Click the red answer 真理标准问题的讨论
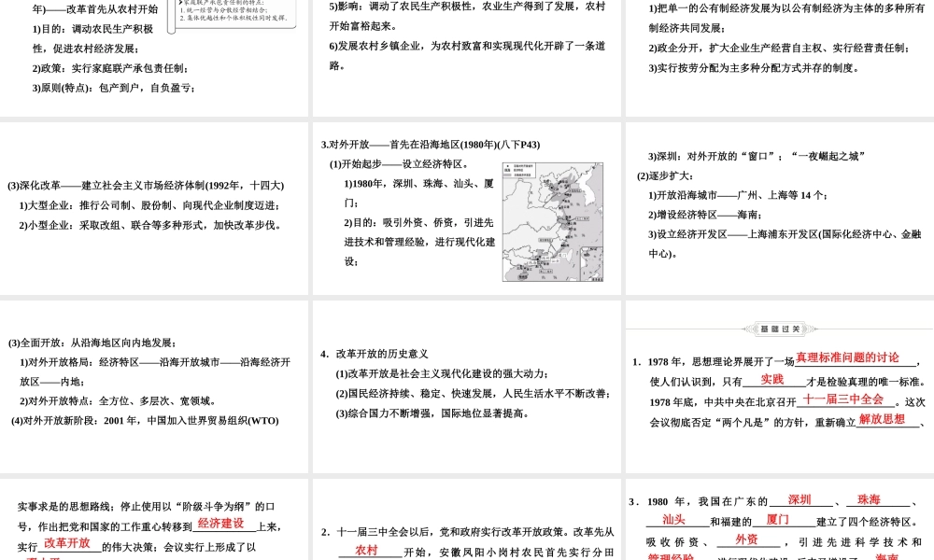Image resolution: width=934 pixels, height=560 pixels. pos(848,357)
